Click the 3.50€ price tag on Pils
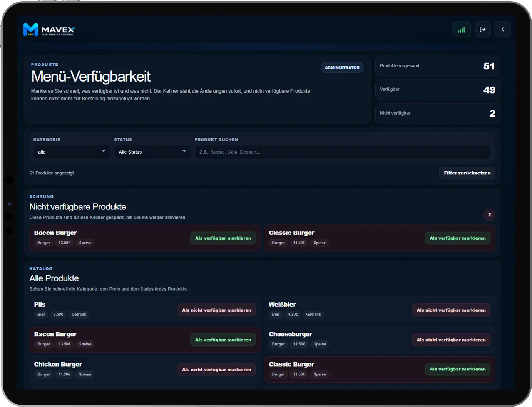The width and height of the screenshot is (532, 407). [58, 315]
